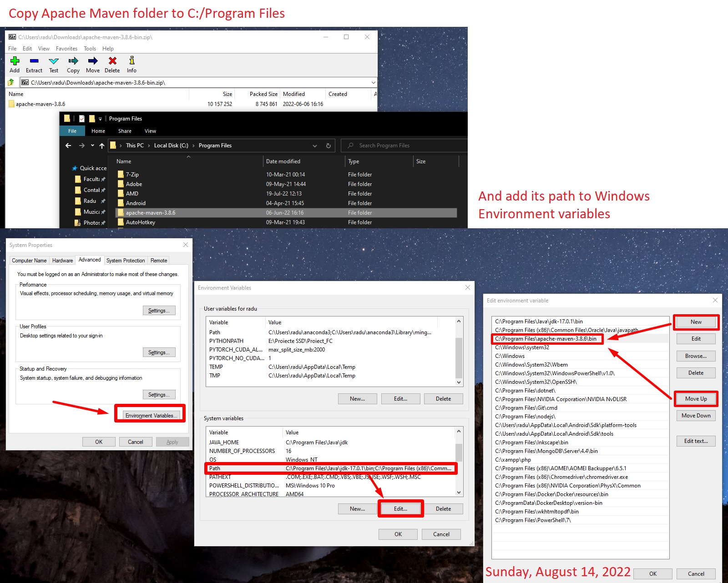Click the Quick access star icon

tap(75, 168)
